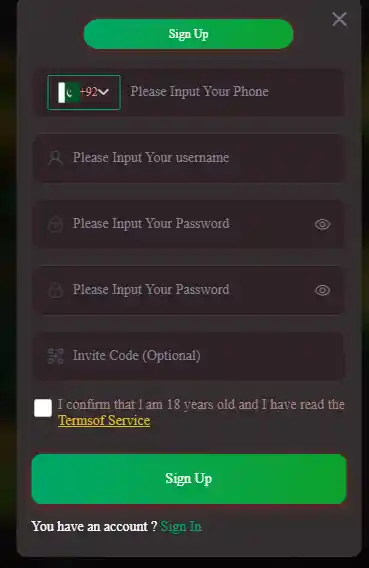Click the user silhouette icon in username field
Screen dimensions: 369x568
(x=55, y=158)
